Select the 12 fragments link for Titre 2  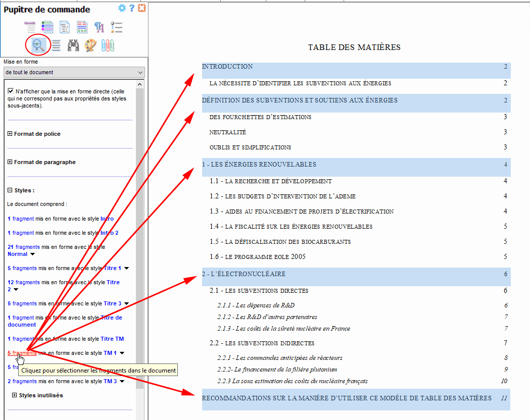pos(24,282)
